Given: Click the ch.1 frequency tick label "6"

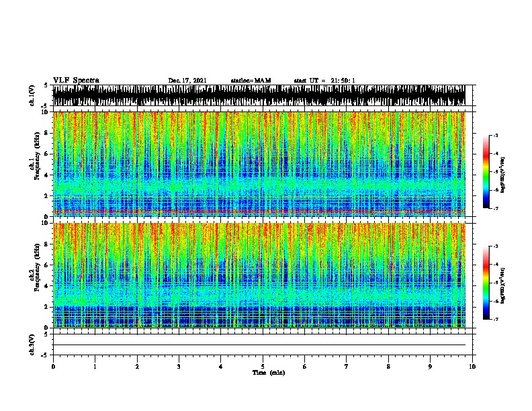Looking at the screenshot, I should pos(47,154).
